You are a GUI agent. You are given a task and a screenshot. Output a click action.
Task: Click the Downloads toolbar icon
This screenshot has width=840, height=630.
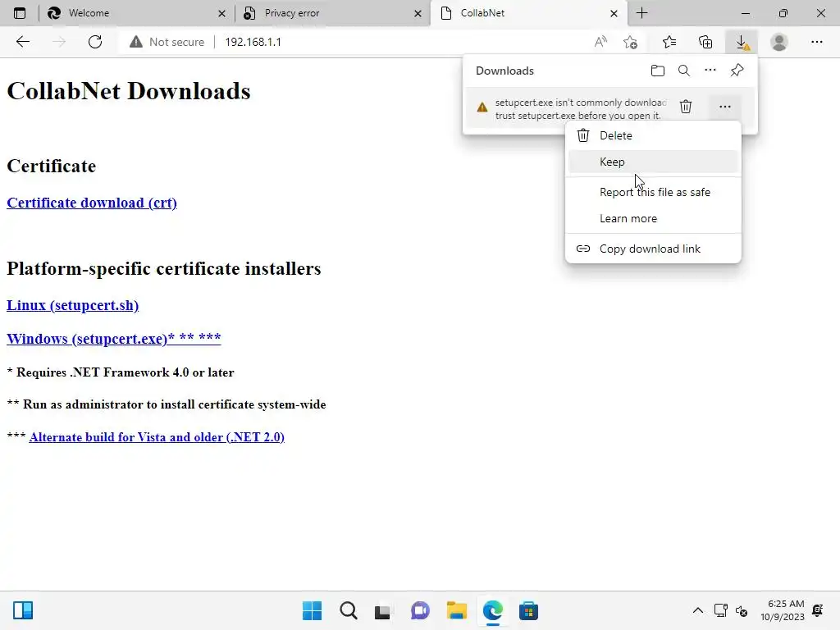(x=742, y=42)
